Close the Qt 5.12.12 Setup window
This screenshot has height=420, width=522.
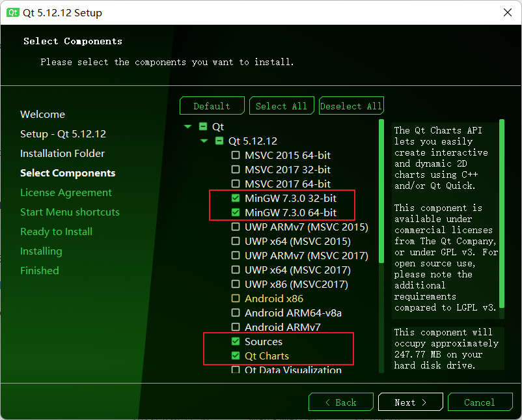(x=507, y=12)
